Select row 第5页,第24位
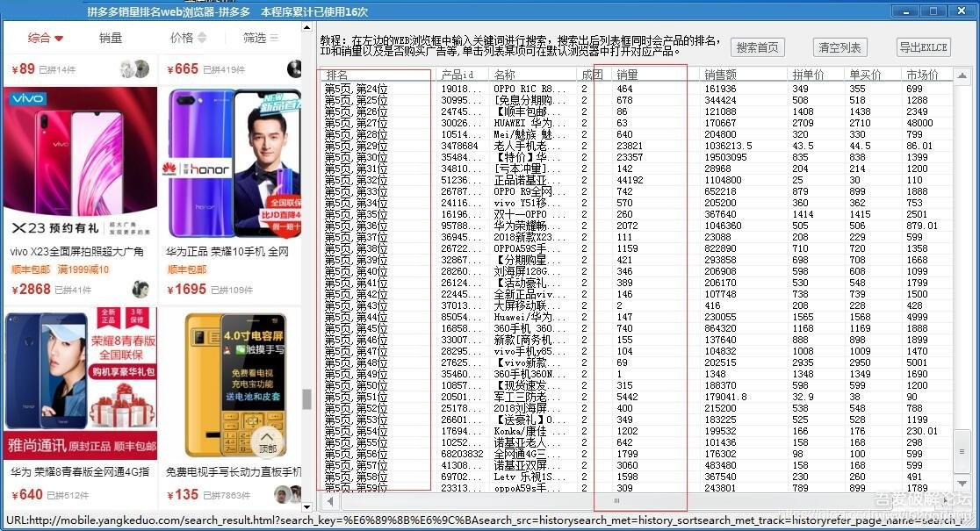 click(x=638, y=89)
